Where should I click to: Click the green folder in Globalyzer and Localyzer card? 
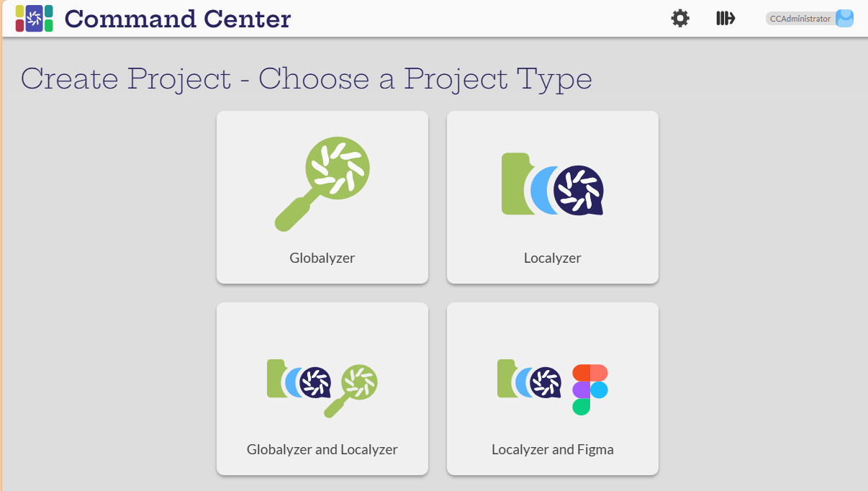pyautogui.click(x=275, y=379)
